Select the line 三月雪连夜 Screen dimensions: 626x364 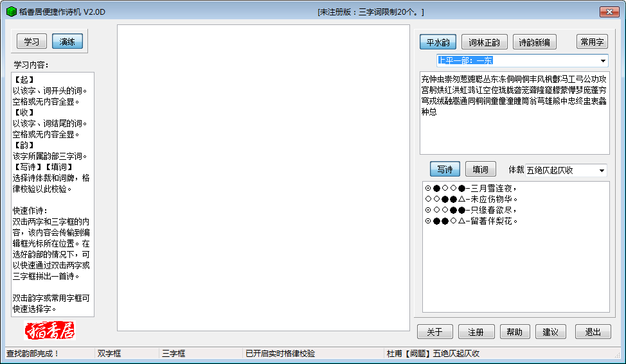tap(472, 188)
